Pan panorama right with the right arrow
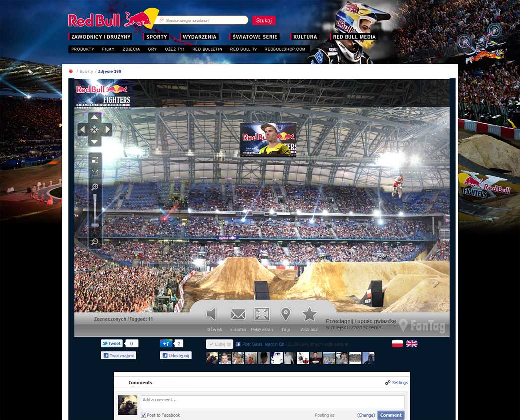The width and height of the screenshot is (520, 420). tap(108, 129)
